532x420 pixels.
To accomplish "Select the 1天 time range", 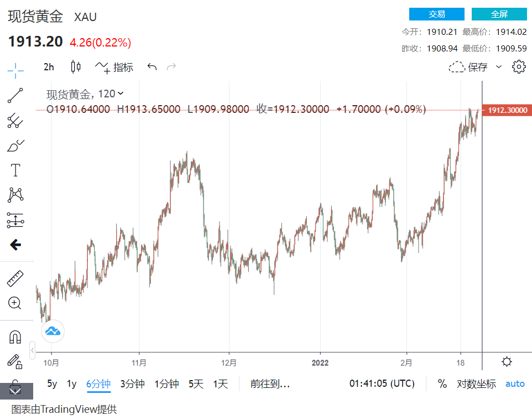I will click(x=220, y=383).
